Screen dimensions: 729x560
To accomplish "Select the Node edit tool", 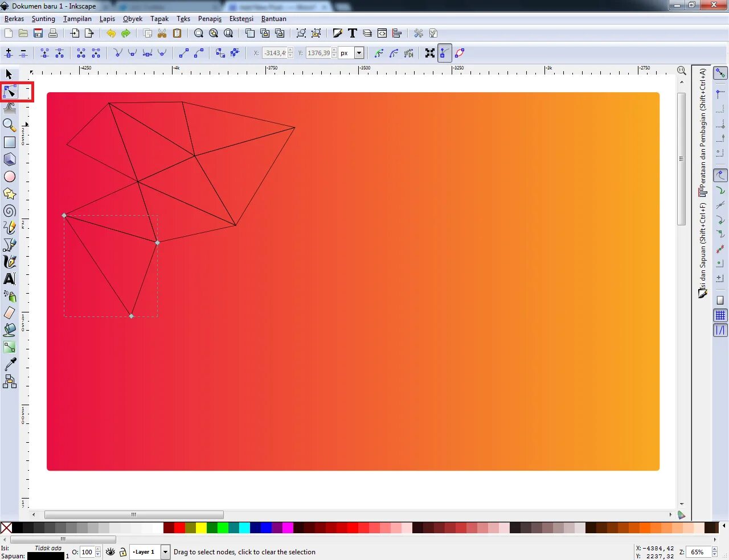I will click(x=9, y=92).
